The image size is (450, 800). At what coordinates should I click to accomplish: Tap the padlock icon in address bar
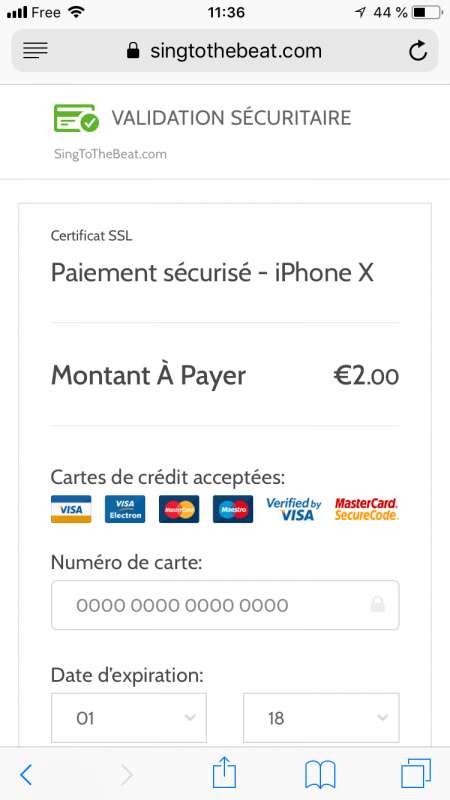tap(133, 51)
